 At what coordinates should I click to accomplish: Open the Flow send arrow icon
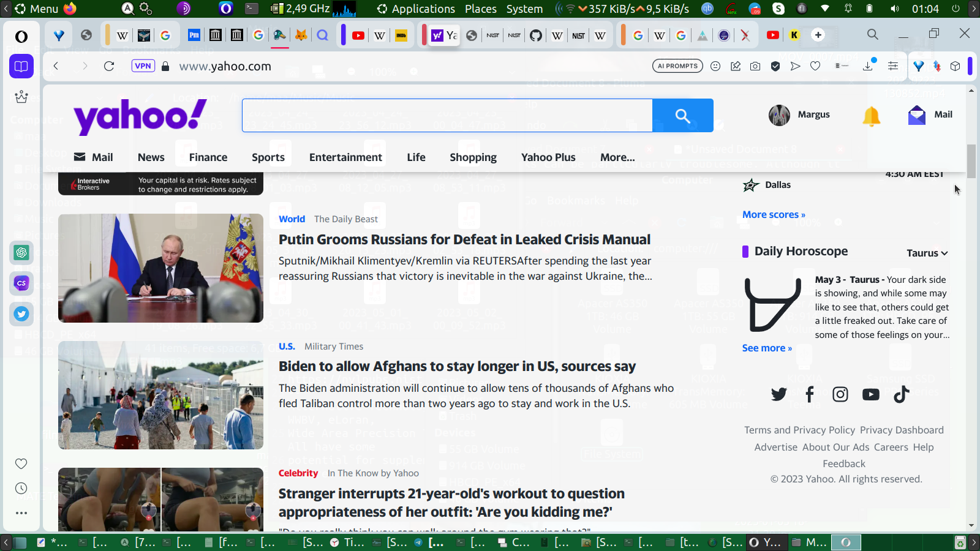(795, 66)
